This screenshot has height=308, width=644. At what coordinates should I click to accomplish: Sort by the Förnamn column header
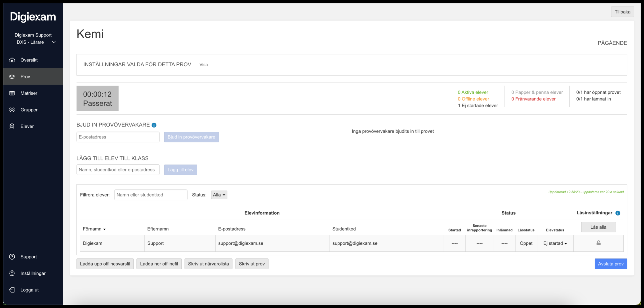coord(94,229)
